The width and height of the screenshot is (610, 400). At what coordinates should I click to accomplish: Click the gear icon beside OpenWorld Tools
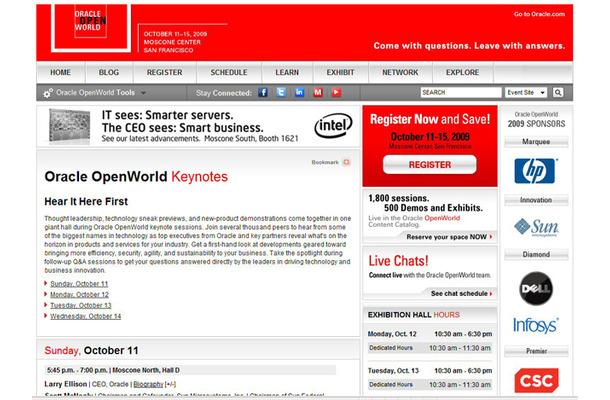(48, 93)
